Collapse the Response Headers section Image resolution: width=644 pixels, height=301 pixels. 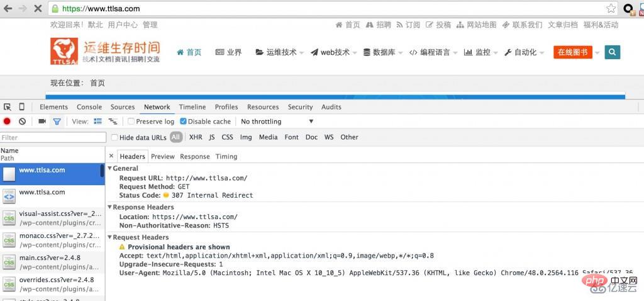(109, 207)
